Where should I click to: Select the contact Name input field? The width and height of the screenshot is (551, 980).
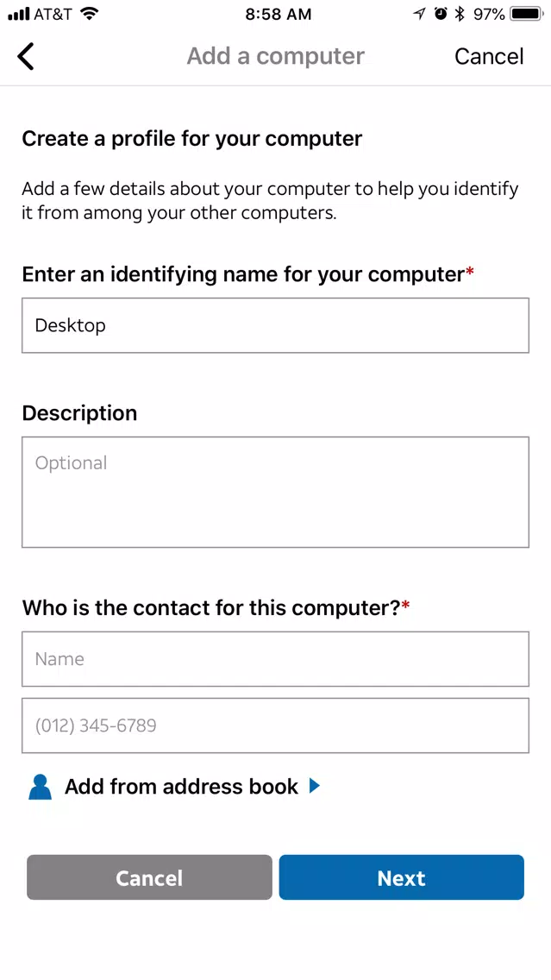point(276,659)
